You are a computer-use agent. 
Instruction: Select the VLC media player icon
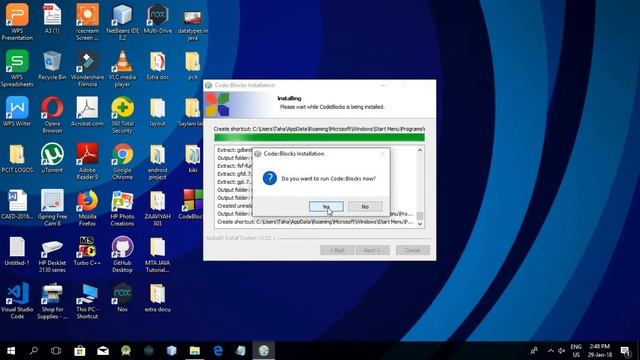tap(122, 68)
